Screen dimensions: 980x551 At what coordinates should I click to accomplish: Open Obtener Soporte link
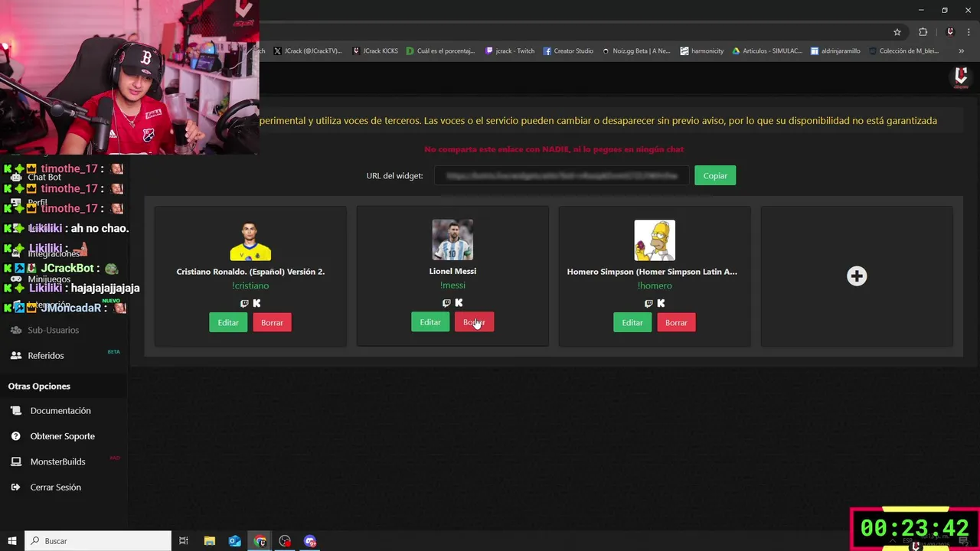tap(63, 436)
